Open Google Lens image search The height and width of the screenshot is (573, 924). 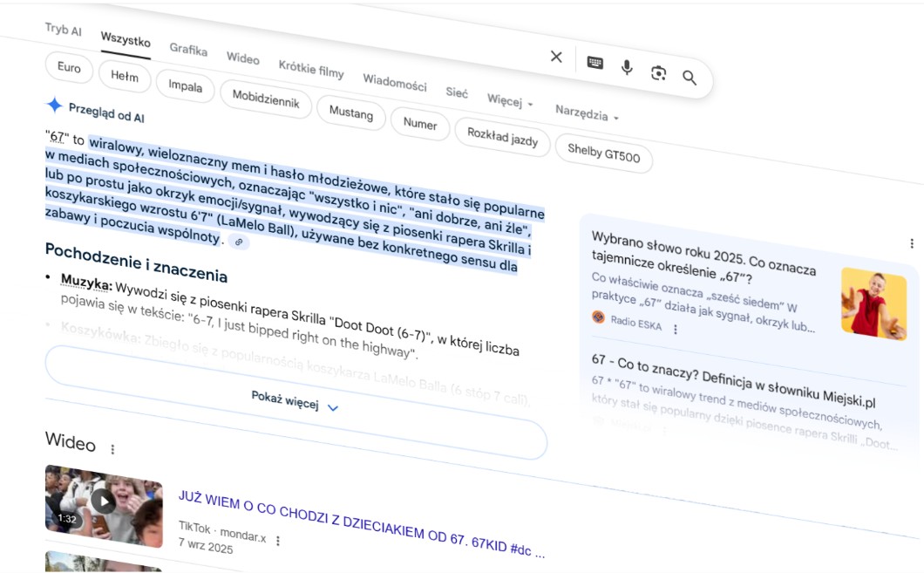(658, 73)
